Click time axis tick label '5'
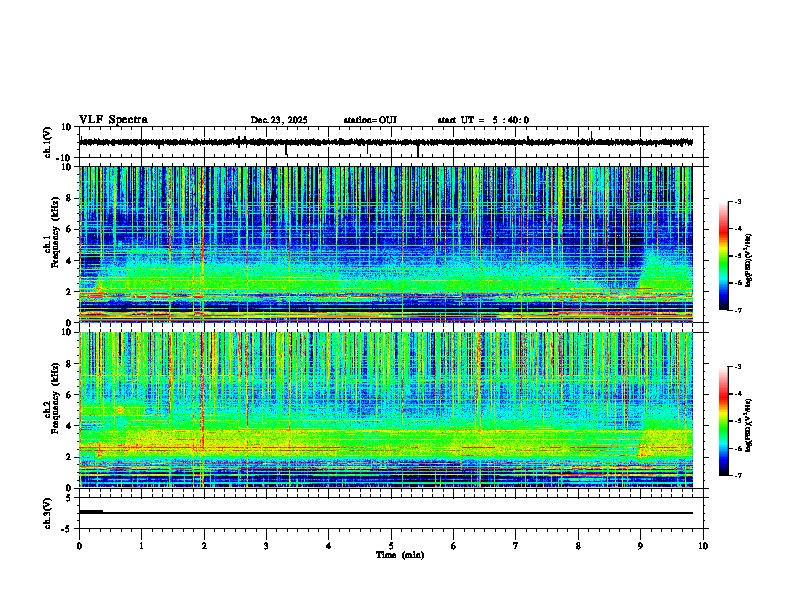 (391, 546)
